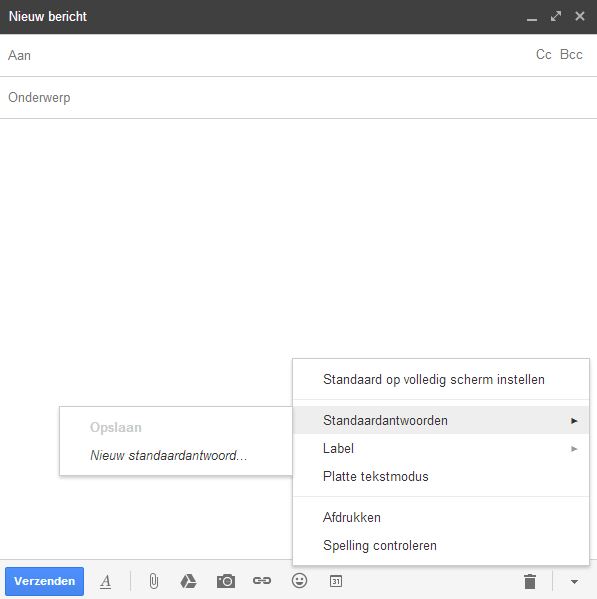Insert a link using the chain icon
Screen dimensions: 597x599
click(262, 581)
